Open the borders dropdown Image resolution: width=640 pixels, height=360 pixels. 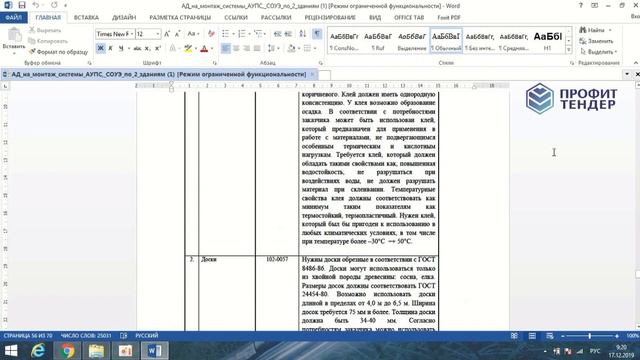click(315, 49)
